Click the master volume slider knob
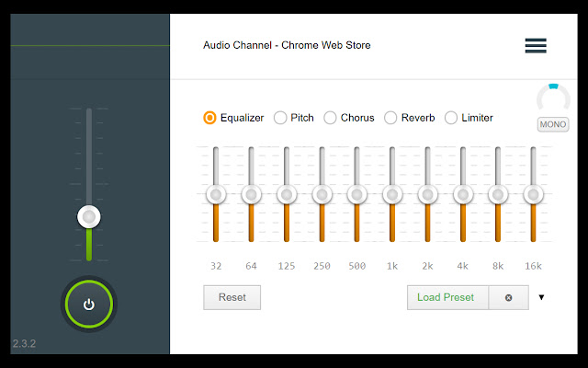This screenshot has height=368, width=588. point(88,217)
